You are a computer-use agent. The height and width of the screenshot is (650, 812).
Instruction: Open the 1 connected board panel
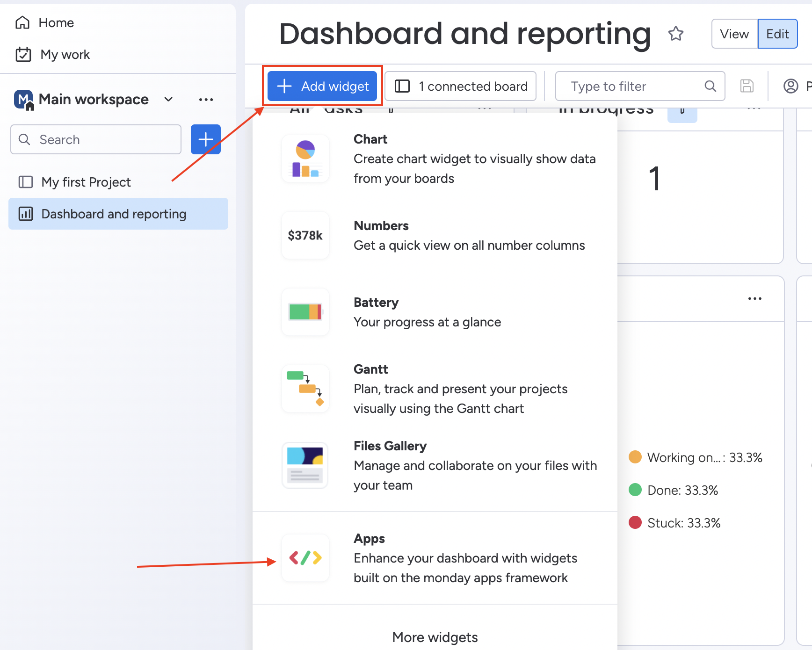[460, 86]
